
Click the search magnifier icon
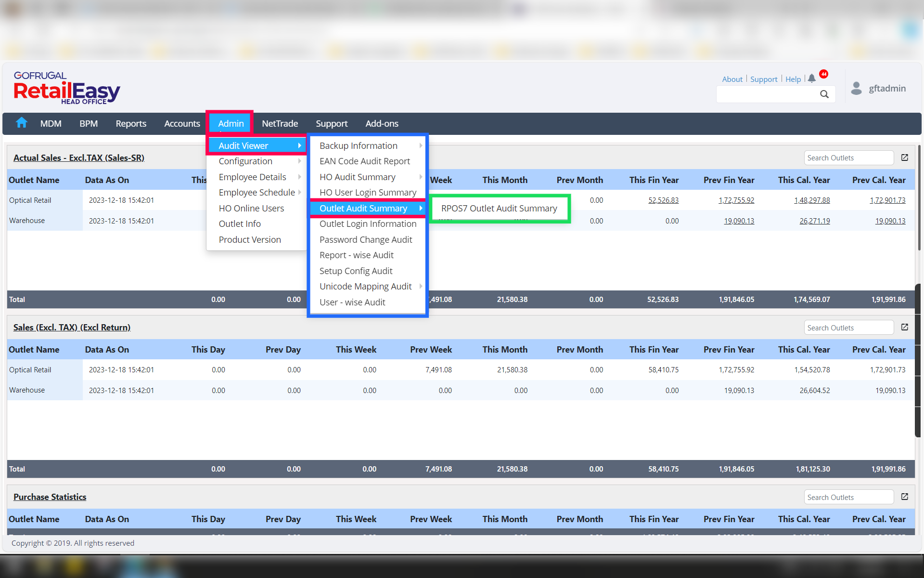(x=824, y=94)
